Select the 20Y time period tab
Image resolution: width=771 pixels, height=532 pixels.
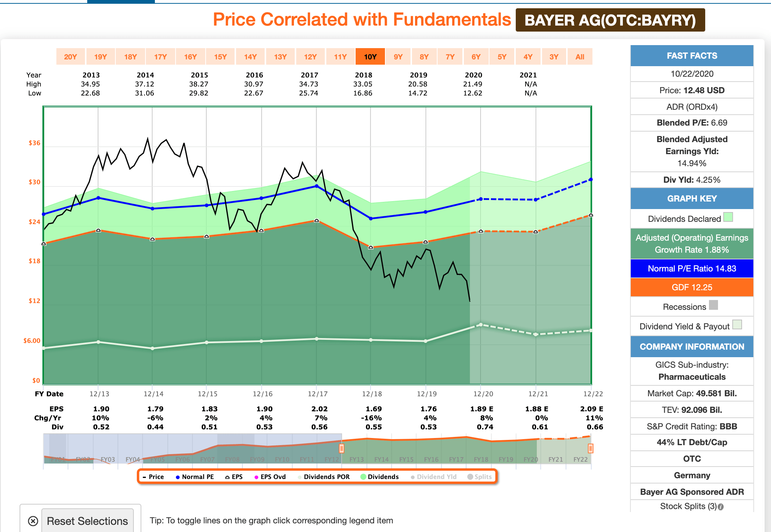[70, 56]
